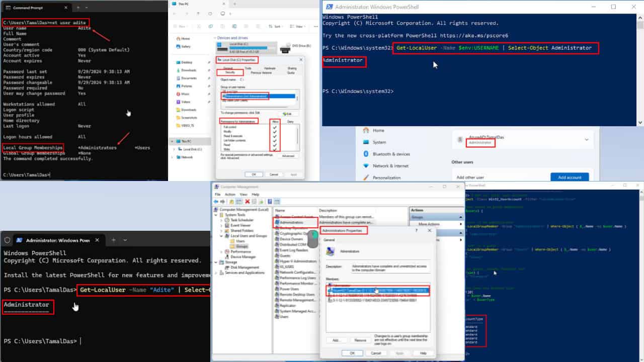Click the Up arrow icon in File Explorer
Viewport: 644px width, 362px height.
coord(199,14)
